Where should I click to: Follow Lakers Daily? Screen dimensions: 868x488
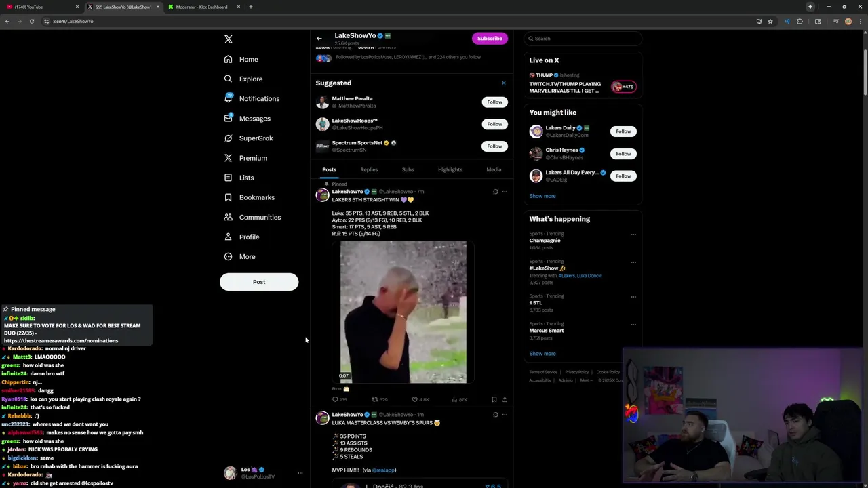point(623,131)
